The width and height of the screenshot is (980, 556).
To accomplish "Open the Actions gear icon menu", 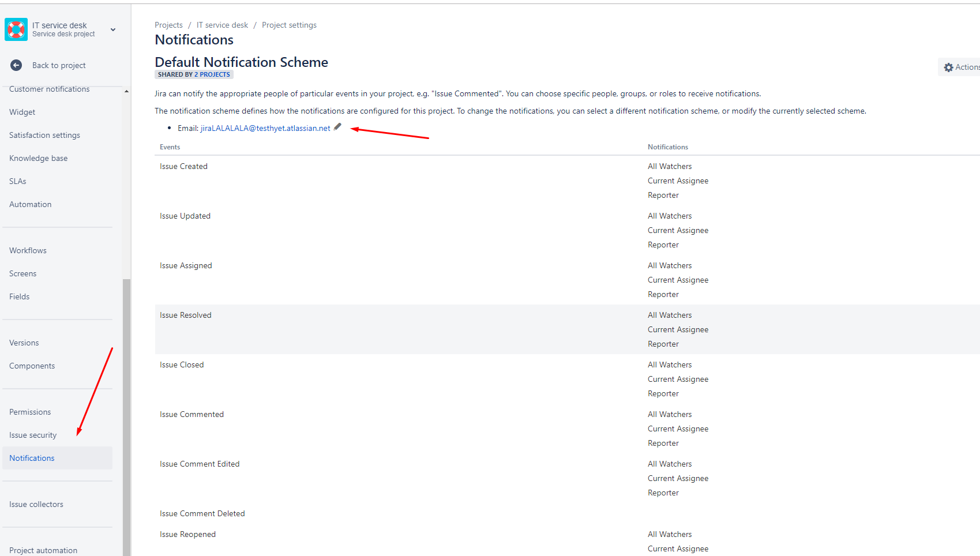I will 949,66.
